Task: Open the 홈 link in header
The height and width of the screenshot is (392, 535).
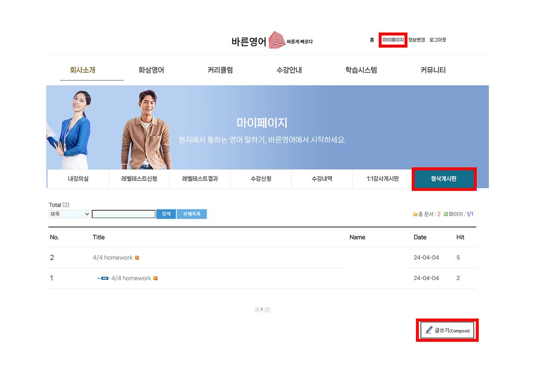Action: coord(372,40)
